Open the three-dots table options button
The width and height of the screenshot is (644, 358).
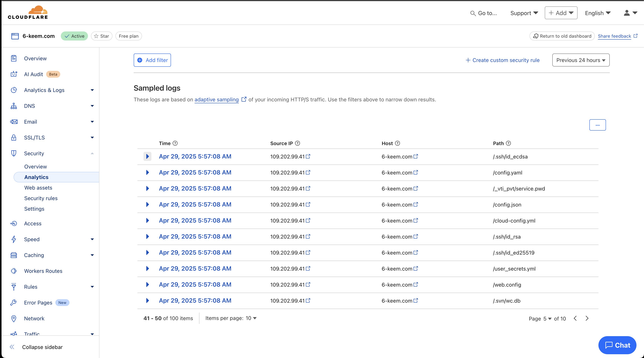[597, 125]
